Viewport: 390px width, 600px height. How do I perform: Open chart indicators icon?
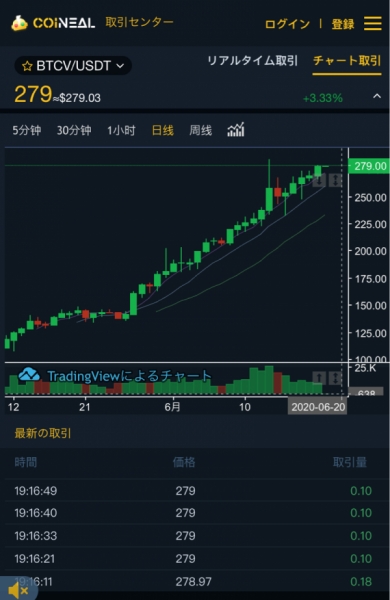[x=236, y=130]
